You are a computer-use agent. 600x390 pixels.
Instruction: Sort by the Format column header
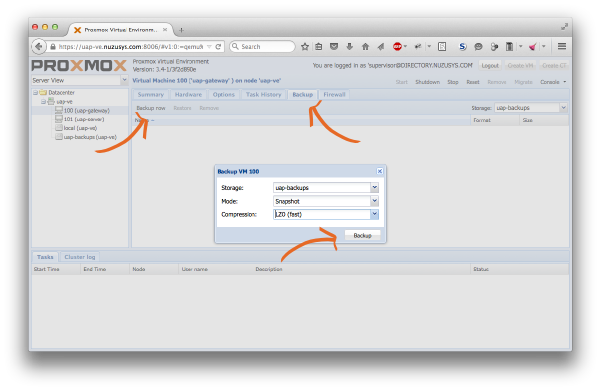point(494,120)
